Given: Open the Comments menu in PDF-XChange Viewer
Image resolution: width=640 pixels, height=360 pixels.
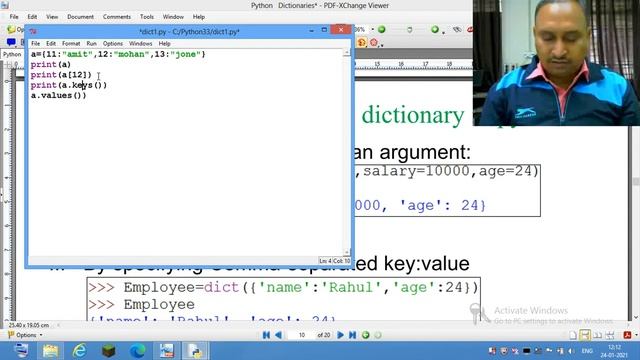Looking at the screenshot, I should tap(117, 17).
